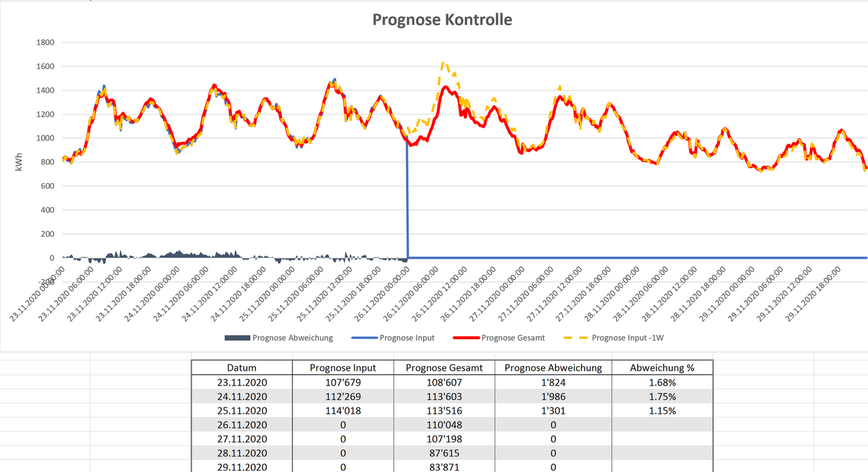Select the deviation cell 1'301
This screenshot has height=472, width=868.
pyautogui.click(x=553, y=410)
